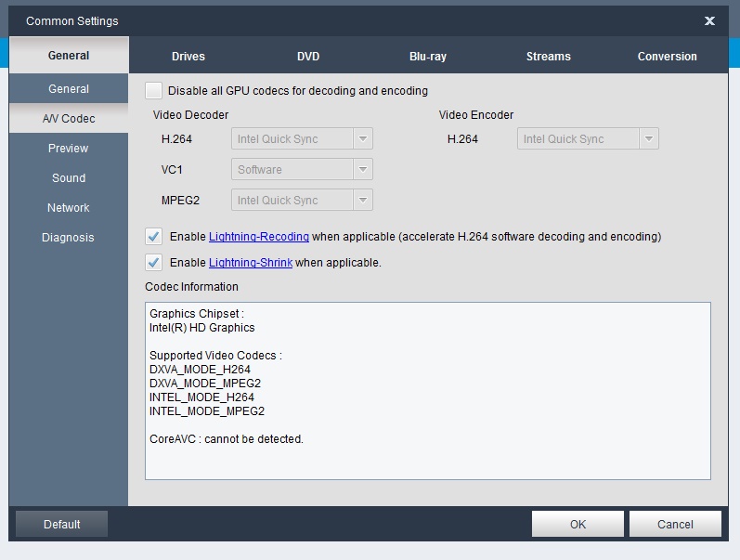Select A/V Codec in the sidebar
This screenshot has height=560, width=740.
pos(69,118)
